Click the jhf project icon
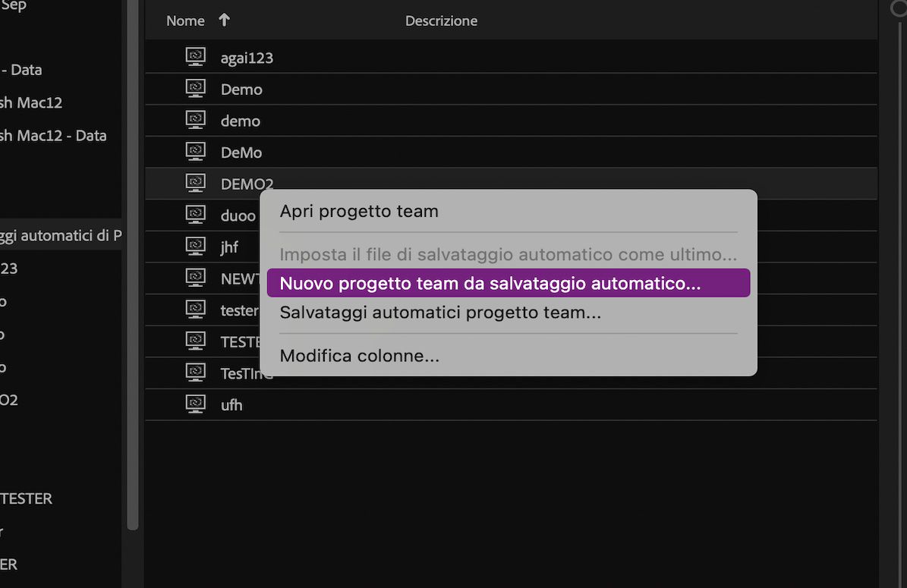 [195, 246]
